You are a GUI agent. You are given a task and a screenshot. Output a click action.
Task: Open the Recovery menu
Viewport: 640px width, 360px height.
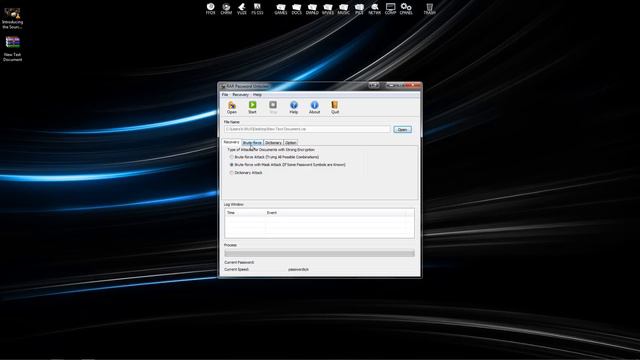pos(240,95)
